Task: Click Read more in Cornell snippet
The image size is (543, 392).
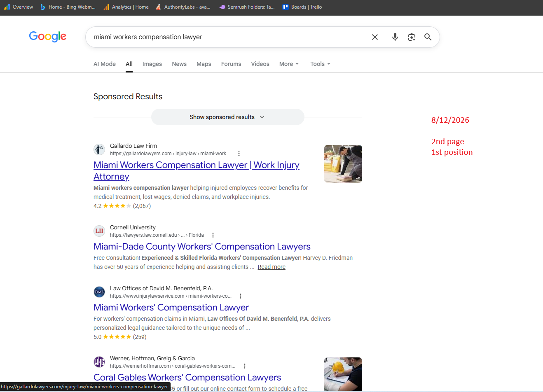Action: [x=271, y=267]
